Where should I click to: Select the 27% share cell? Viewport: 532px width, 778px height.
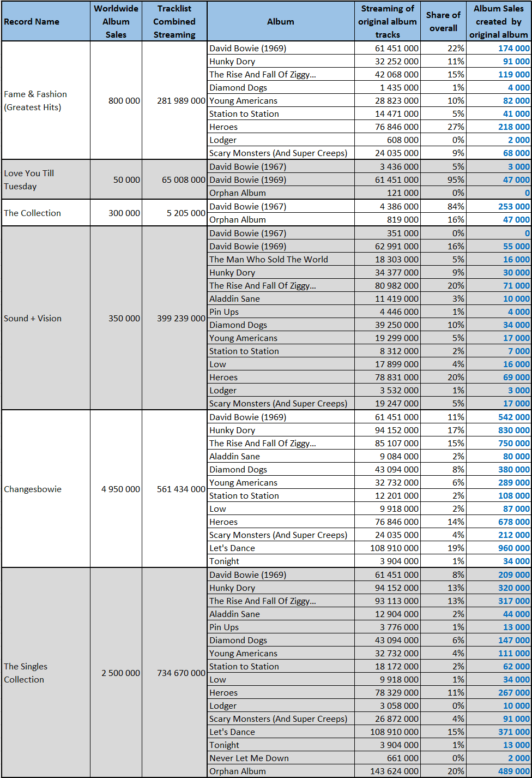(443, 127)
